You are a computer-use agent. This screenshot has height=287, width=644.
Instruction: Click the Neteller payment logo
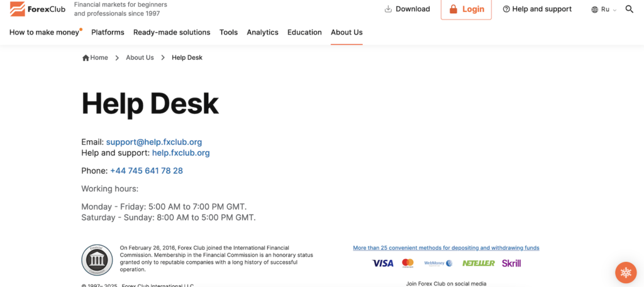click(479, 263)
